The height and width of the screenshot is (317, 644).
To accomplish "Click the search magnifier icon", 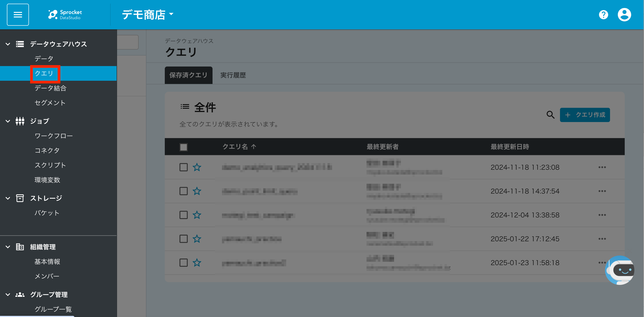I will [550, 115].
